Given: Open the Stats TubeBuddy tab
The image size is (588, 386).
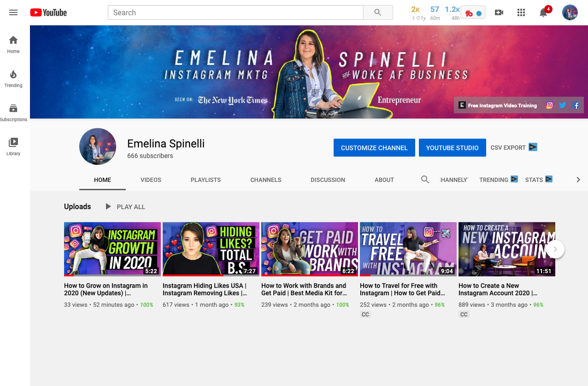Looking at the screenshot, I should tap(538, 180).
